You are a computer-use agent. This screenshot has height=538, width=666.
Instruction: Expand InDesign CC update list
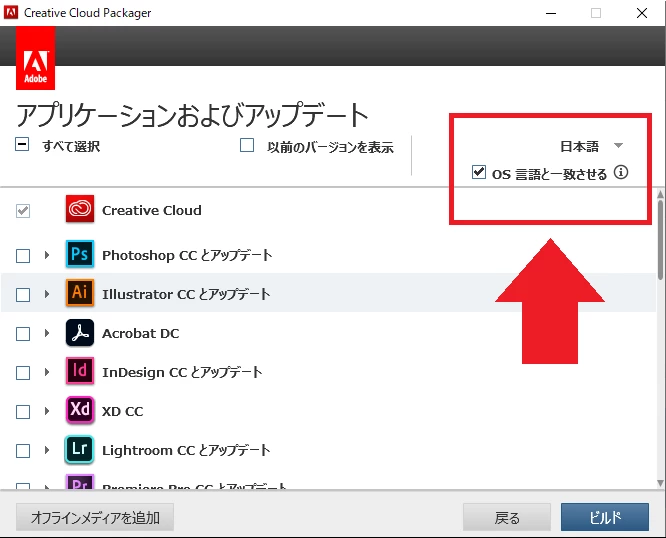tap(47, 372)
